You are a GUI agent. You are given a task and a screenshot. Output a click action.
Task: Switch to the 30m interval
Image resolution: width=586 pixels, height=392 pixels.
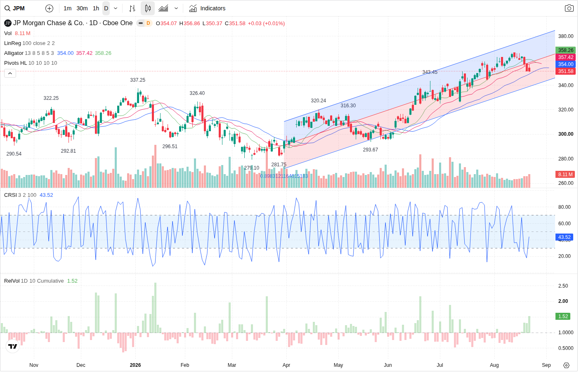pyautogui.click(x=82, y=8)
